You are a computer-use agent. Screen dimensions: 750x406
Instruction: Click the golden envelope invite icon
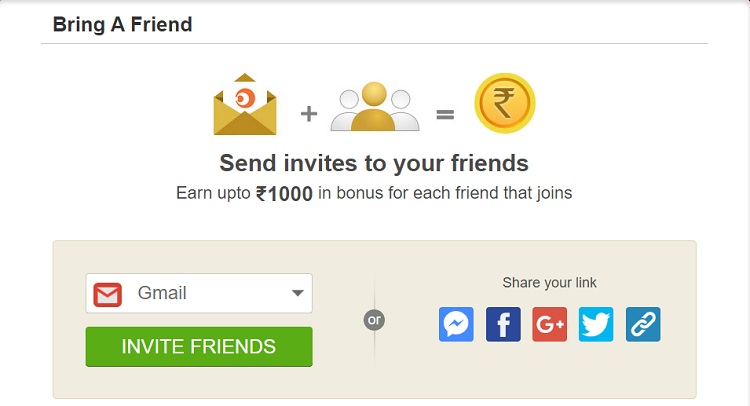click(x=245, y=104)
